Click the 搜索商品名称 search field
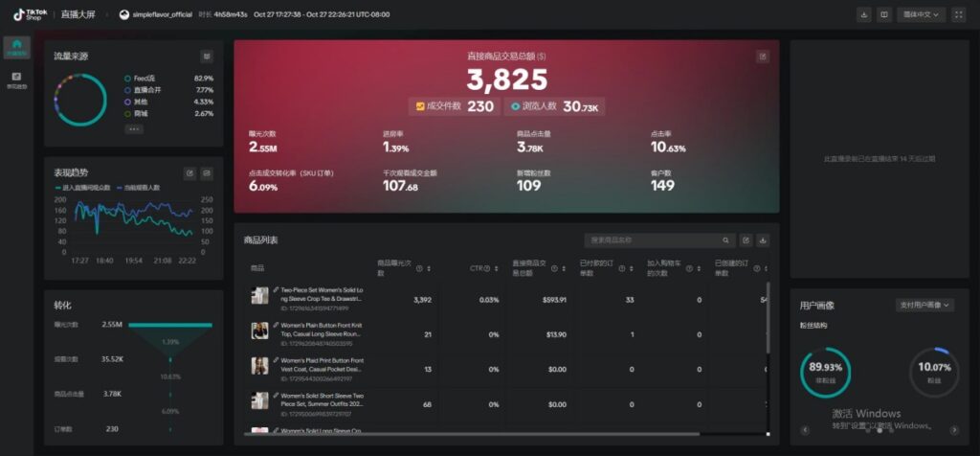Screen dimensions: 980x456 point(656,240)
